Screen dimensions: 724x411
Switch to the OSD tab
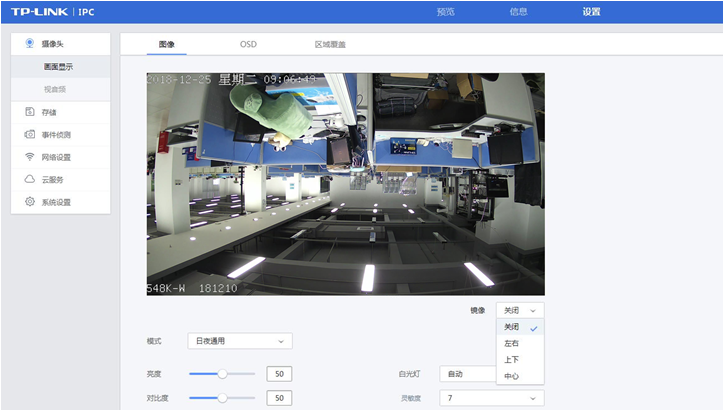point(248,44)
